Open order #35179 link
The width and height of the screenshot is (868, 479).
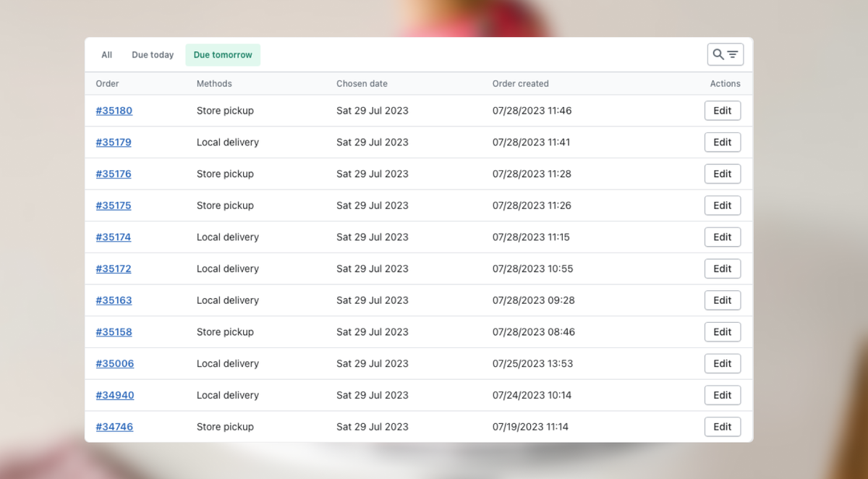click(114, 143)
